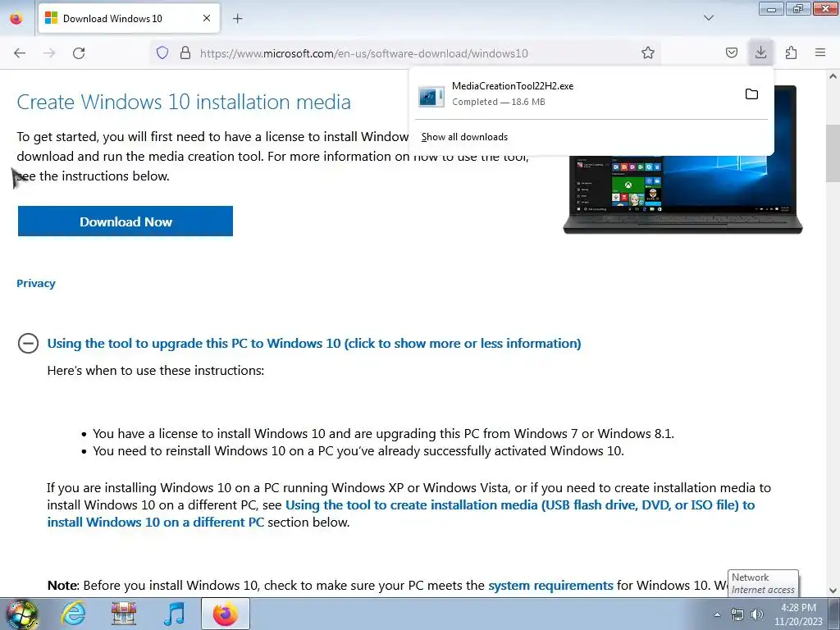Click the network tray icon
Viewport: 840px width, 630px height.
(x=737, y=614)
